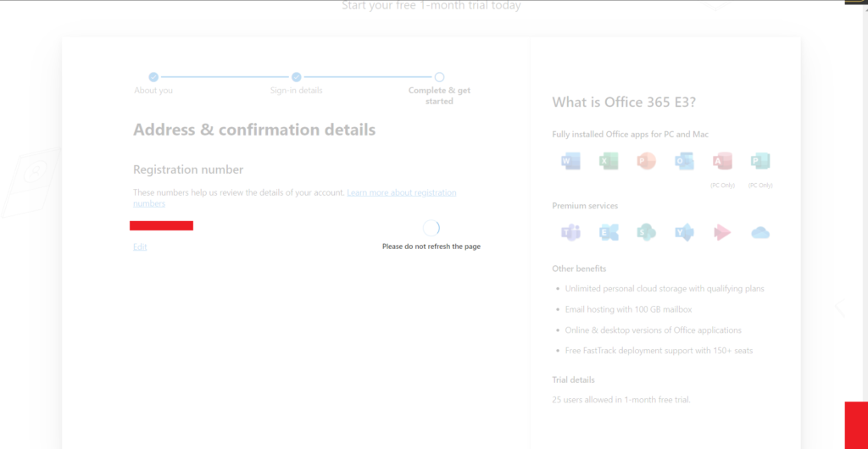
Task: Click the Outlook app icon
Action: click(684, 161)
